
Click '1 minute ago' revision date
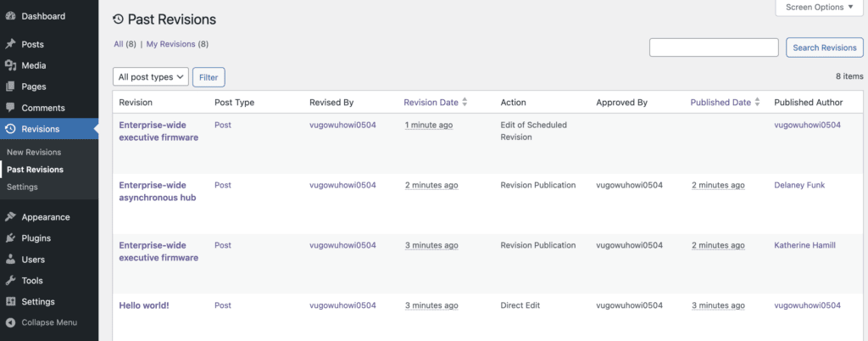429,125
